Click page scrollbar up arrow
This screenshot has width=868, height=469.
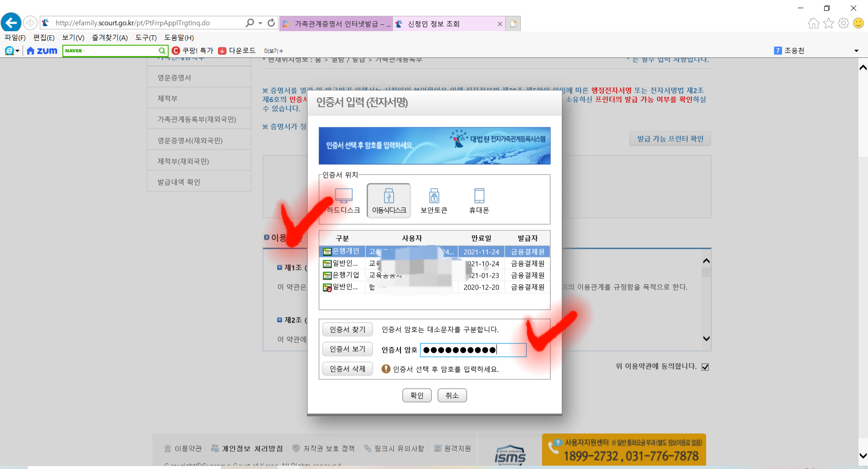(863, 67)
